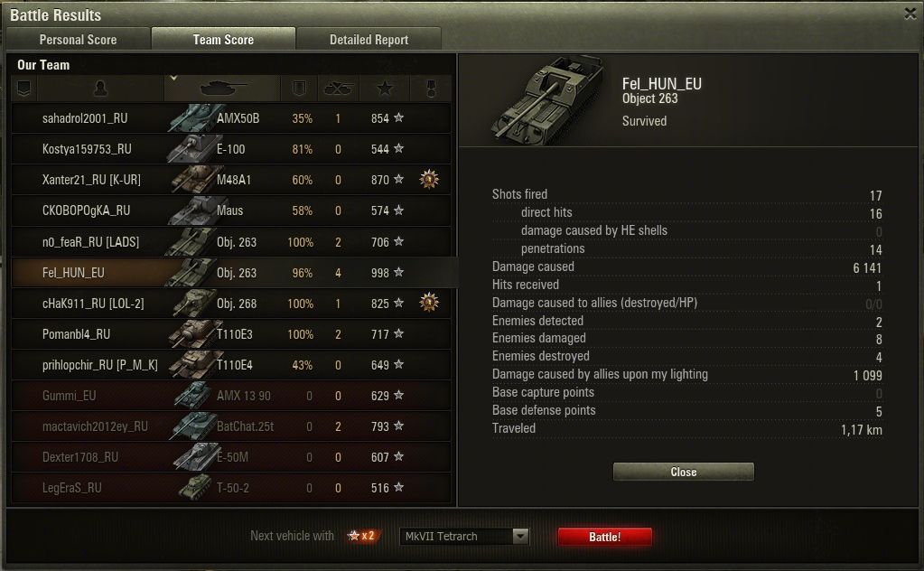The image size is (924, 571).
Task: Click cHaK911_RU's achievement medal icon
Action: pyautogui.click(x=429, y=303)
